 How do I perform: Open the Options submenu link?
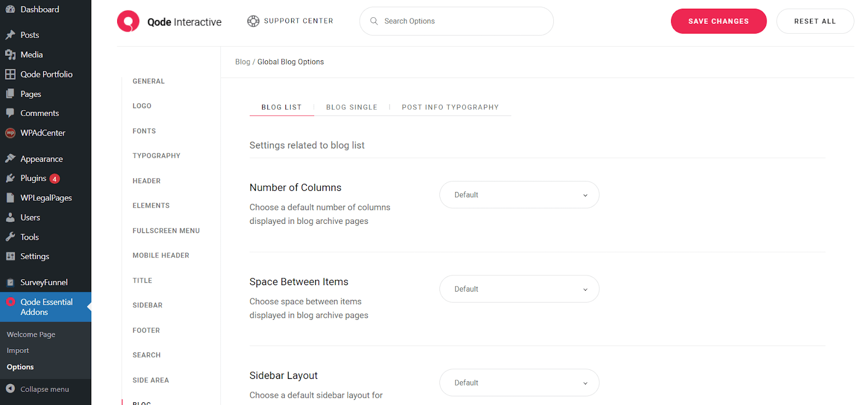(x=20, y=367)
